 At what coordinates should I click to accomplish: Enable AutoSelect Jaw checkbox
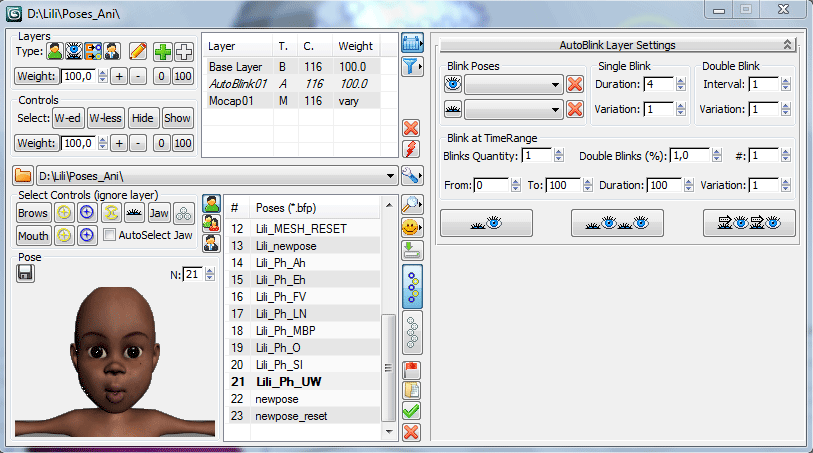click(x=110, y=236)
